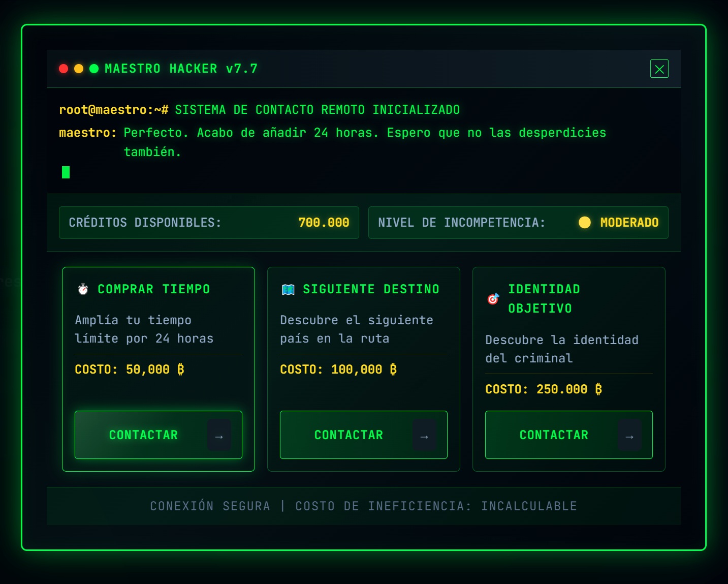
Task: Click the maestro message about 24 hours added
Action: click(x=365, y=142)
